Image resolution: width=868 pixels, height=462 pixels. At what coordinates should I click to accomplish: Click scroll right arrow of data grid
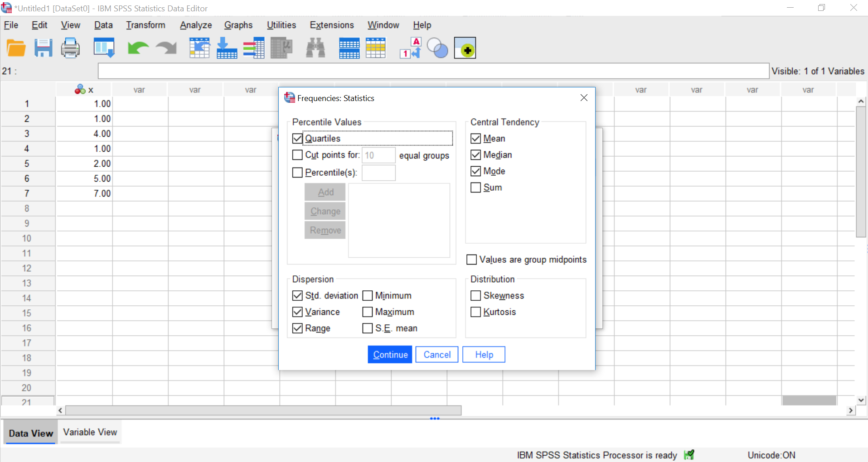pos(851,410)
